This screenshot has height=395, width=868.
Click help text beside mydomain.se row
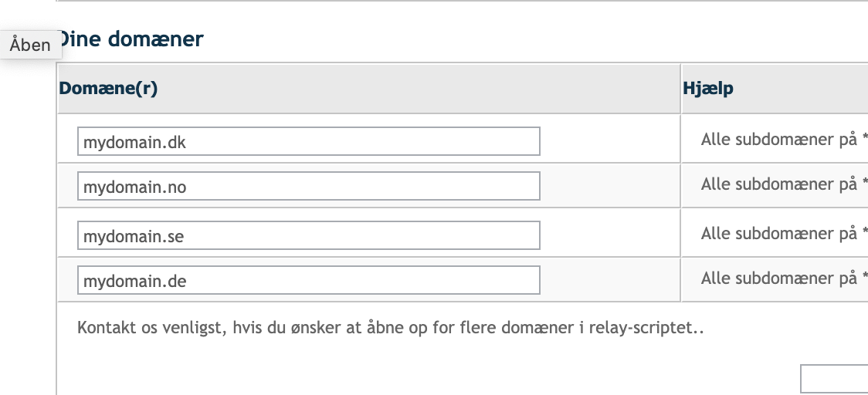pyautogui.click(x=784, y=234)
